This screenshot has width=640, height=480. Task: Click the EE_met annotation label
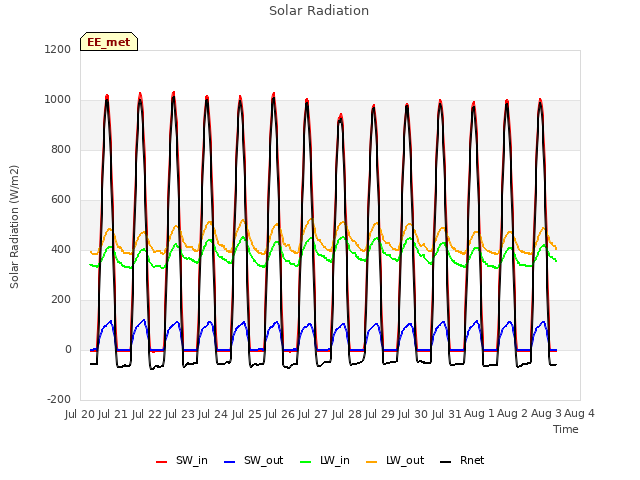109,42
